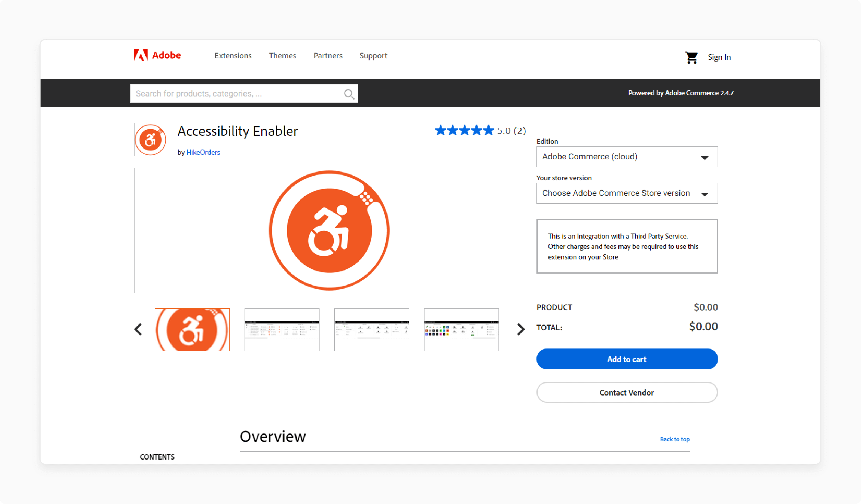Viewport: 861px width, 504px height.
Task: Open the Themes menu
Action: click(282, 56)
